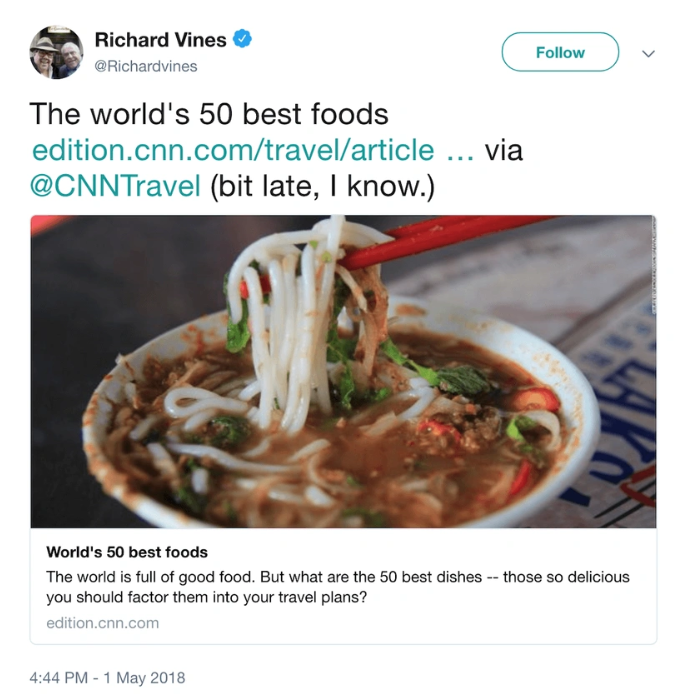
Task: Open the 4:44 PM - 1 May 2018 timestamp
Action: [108, 678]
